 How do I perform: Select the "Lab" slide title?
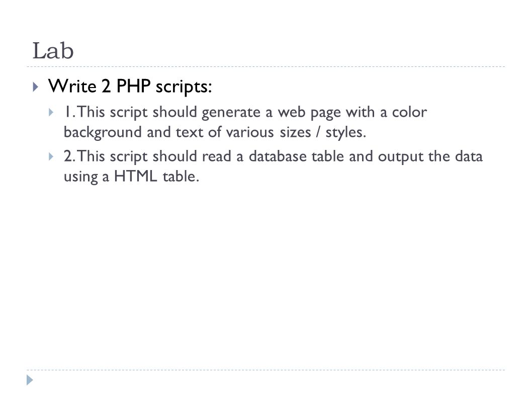pyautogui.click(x=53, y=51)
